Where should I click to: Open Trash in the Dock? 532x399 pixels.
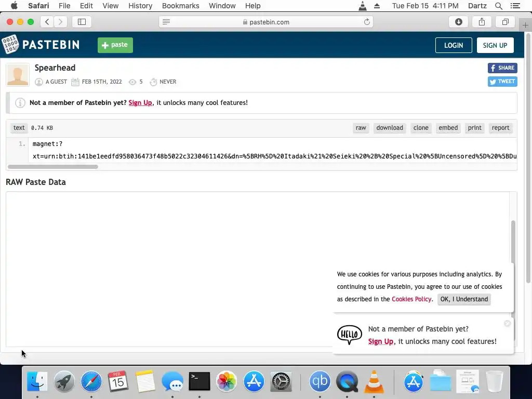pos(495,381)
